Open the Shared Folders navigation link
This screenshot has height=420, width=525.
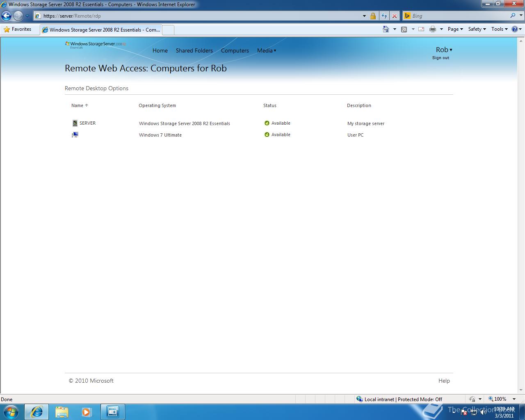click(194, 50)
